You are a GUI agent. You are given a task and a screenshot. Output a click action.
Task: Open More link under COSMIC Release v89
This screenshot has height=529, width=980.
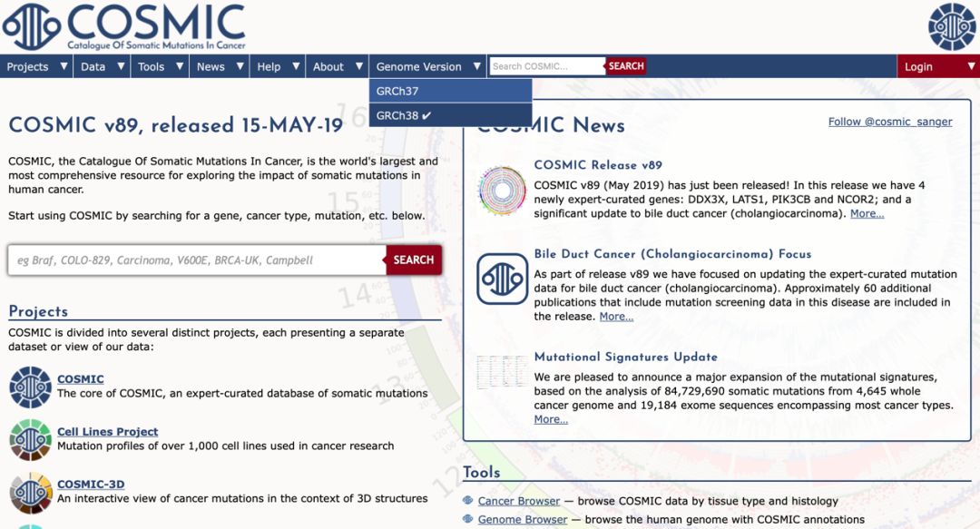(867, 213)
